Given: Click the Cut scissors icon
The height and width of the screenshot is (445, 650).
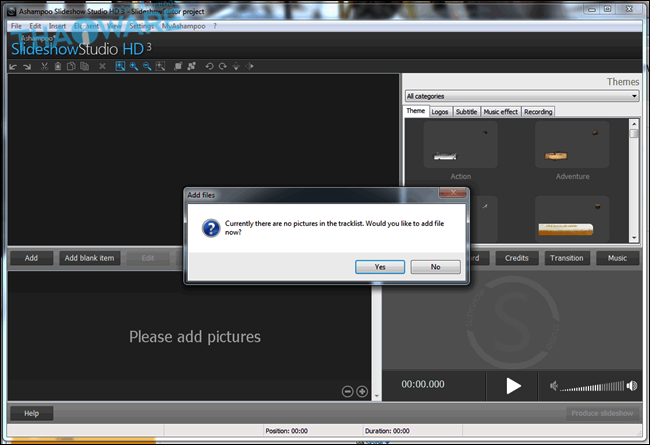Looking at the screenshot, I should (x=44, y=66).
